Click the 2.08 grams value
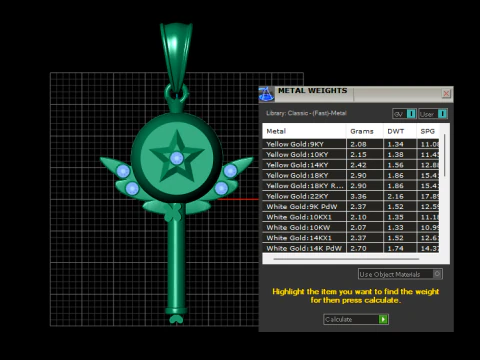The height and width of the screenshot is (360, 480). click(x=358, y=144)
